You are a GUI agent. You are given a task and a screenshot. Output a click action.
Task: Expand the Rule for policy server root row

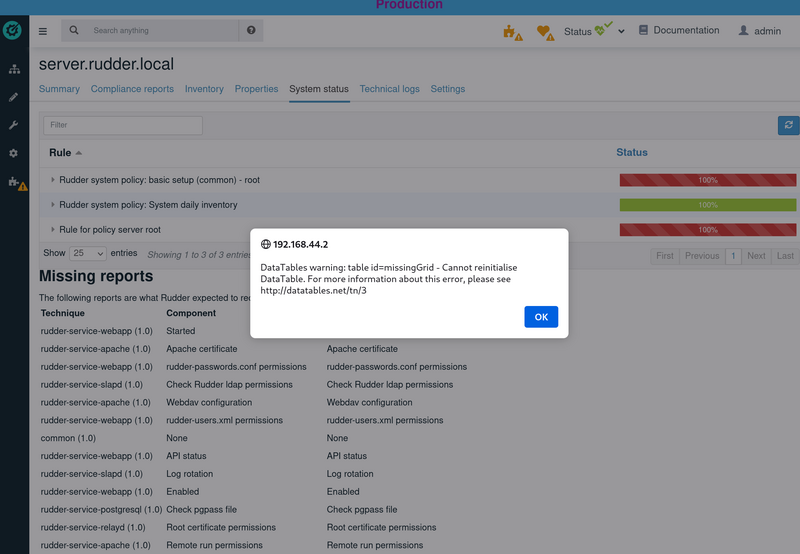53,230
